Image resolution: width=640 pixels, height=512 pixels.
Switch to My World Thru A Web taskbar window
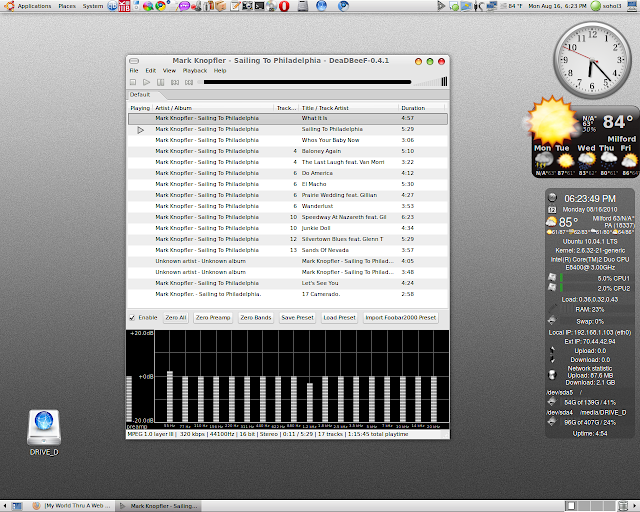tap(72, 506)
